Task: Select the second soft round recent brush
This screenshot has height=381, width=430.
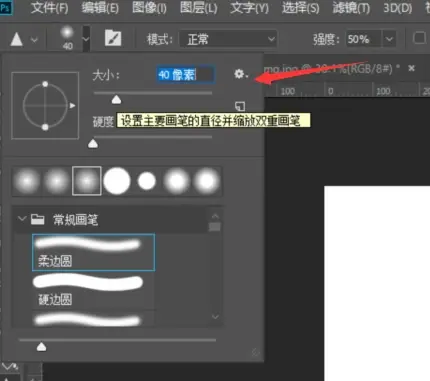Action: [x=57, y=181]
